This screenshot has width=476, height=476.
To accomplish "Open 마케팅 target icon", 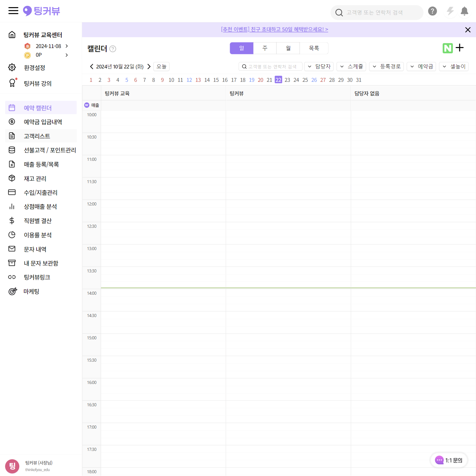I will coord(12,291).
